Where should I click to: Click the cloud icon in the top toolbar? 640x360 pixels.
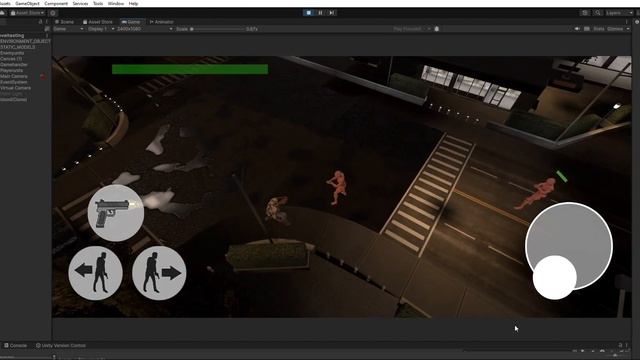2,13
